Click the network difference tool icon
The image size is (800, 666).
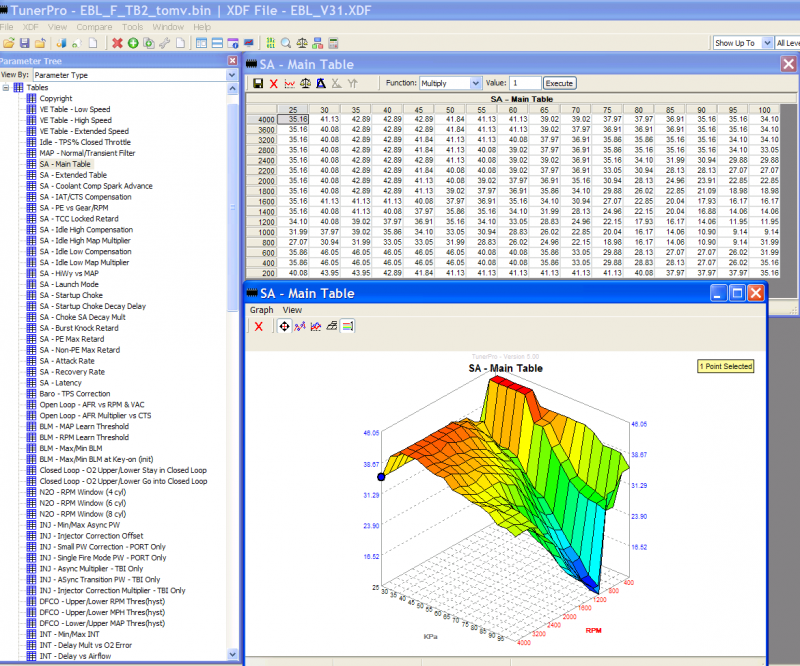click(318, 43)
